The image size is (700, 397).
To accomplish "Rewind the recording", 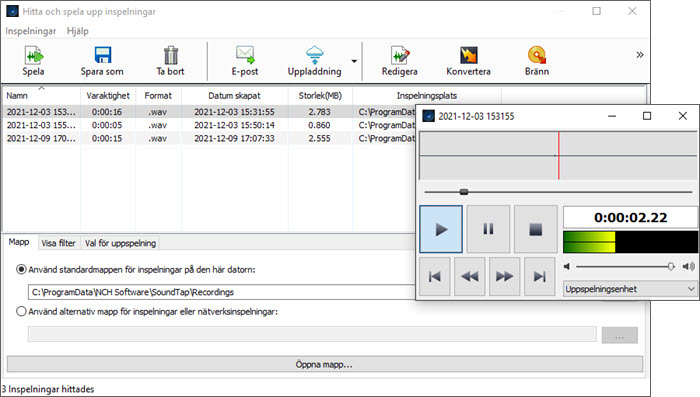I will 470,276.
